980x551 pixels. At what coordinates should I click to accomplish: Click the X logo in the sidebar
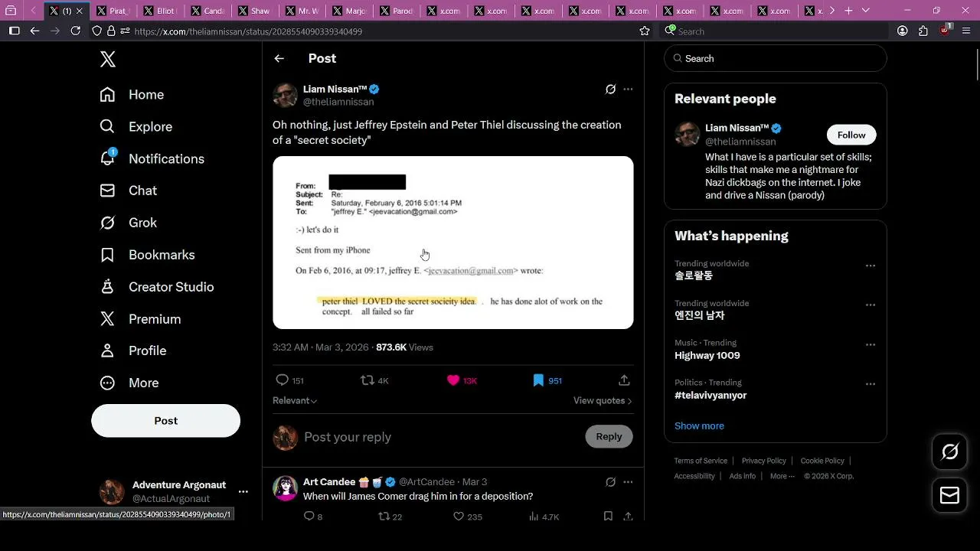pos(108,60)
